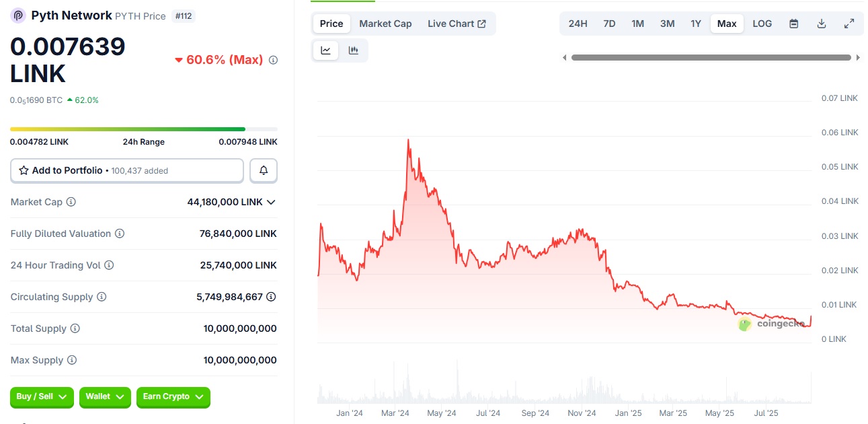This screenshot has width=868, height=424.
Task: Click the 62.0% BTC change text
Action: [87, 100]
